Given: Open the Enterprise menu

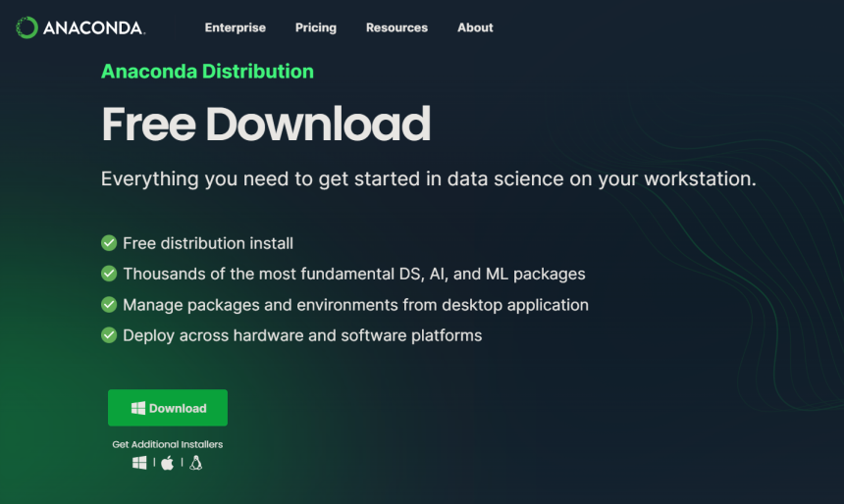Looking at the screenshot, I should [236, 27].
